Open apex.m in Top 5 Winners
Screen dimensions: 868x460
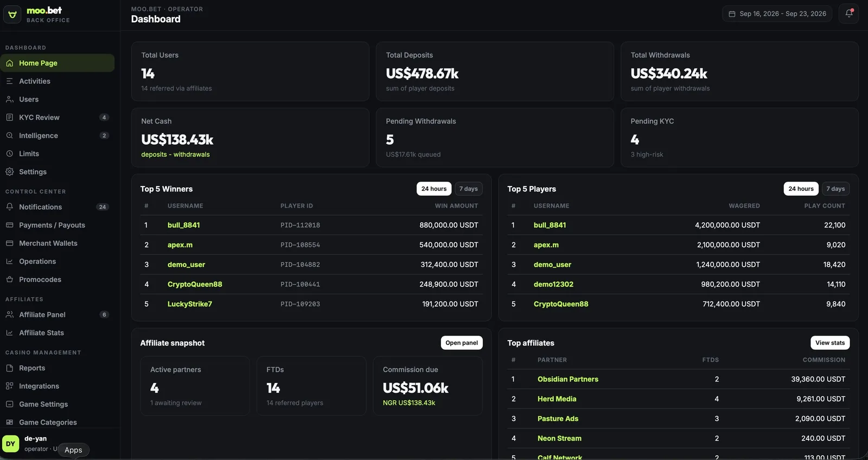point(180,245)
